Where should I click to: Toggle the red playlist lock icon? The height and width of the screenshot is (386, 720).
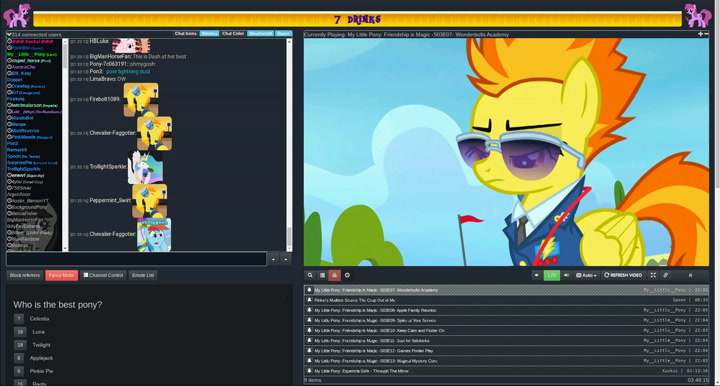click(x=335, y=275)
